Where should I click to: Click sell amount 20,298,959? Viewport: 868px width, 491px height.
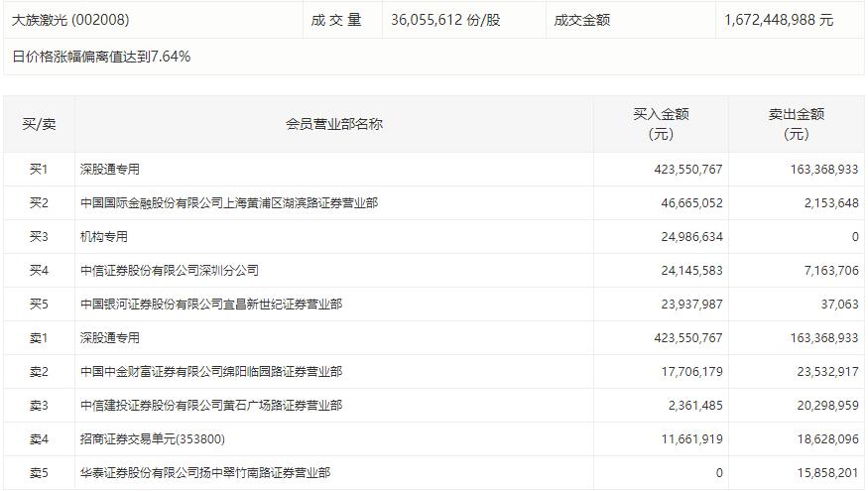pyautogui.click(x=827, y=406)
